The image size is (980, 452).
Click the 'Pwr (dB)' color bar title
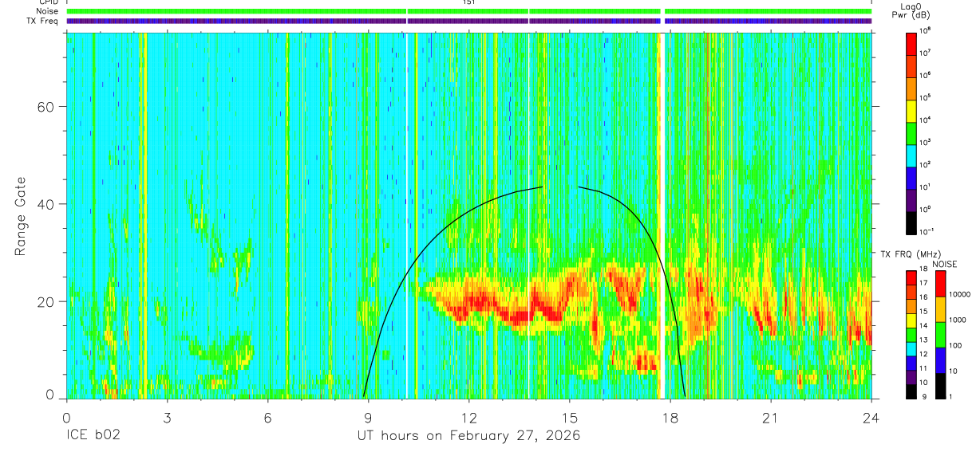click(x=913, y=14)
